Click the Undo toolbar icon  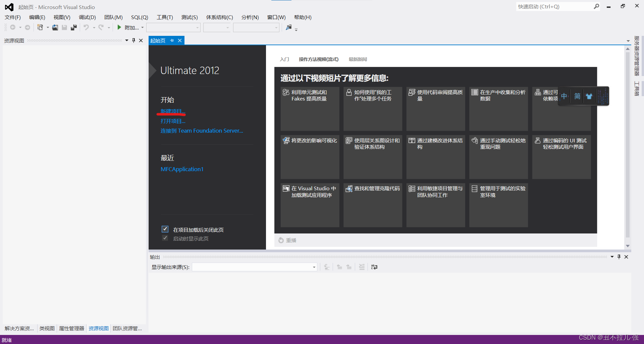pos(87,27)
